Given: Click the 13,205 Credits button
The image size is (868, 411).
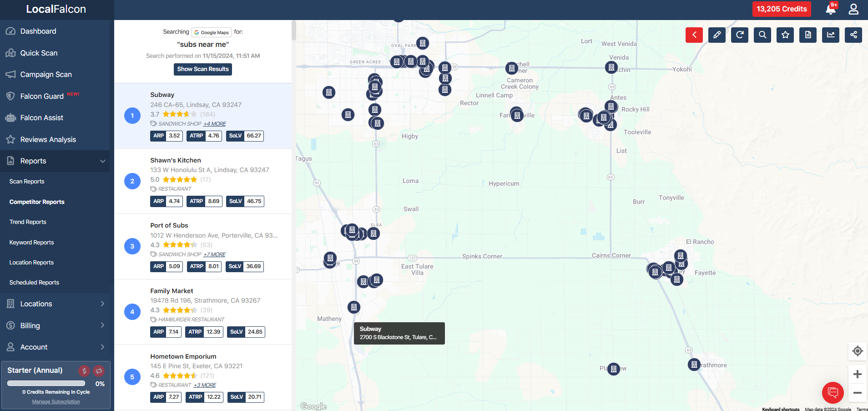Looking at the screenshot, I should tap(782, 9).
